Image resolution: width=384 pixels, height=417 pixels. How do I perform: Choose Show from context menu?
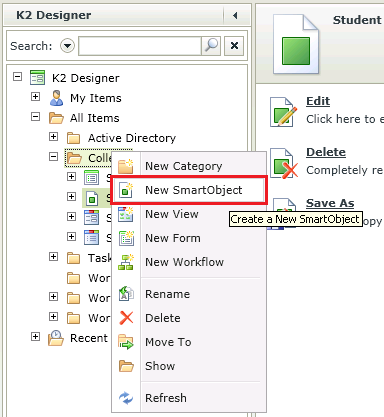click(x=189, y=366)
